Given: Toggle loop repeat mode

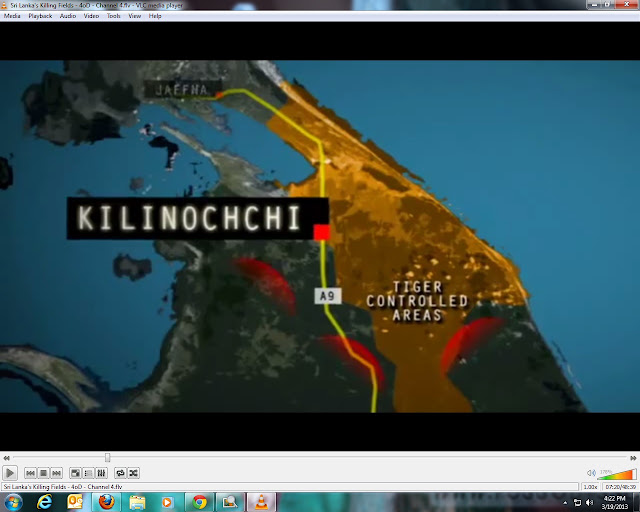Looking at the screenshot, I should click(x=120, y=473).
